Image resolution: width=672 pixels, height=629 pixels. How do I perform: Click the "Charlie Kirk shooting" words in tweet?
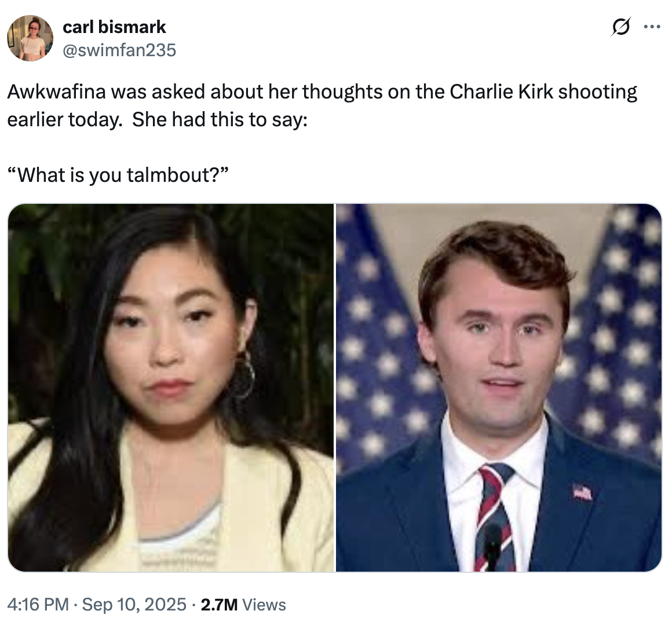(543, 92)
